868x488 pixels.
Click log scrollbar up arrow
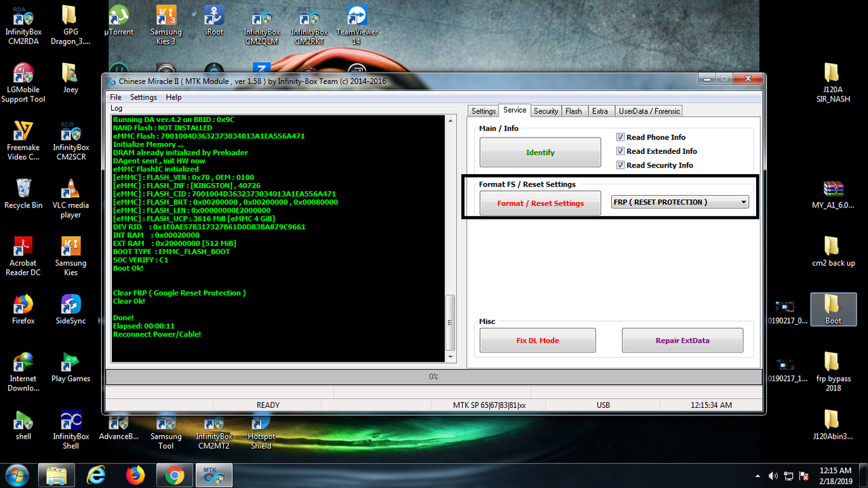451,121
